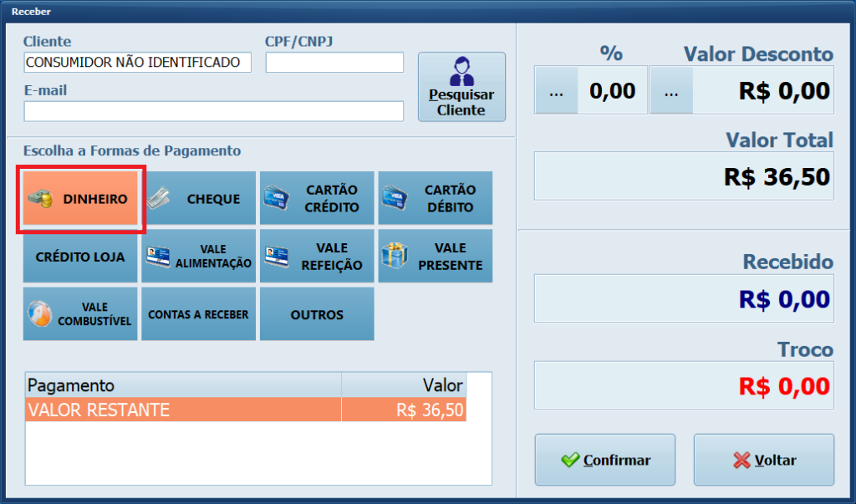Choose Contas a Receber option
The width and height of the screenshot is (856, 504).
[x=199, y=314]
